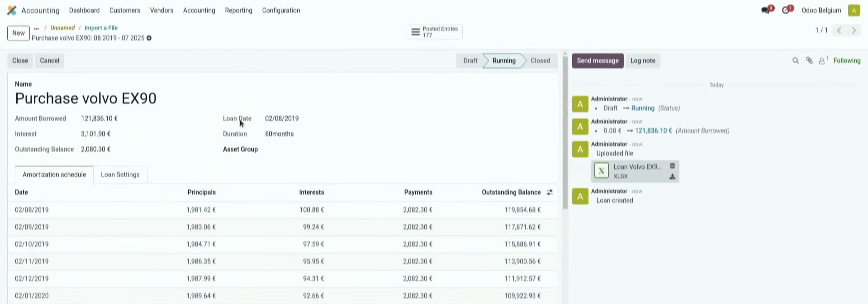Click outstanding balance 109,922.93 € cell

coord(522,296)
